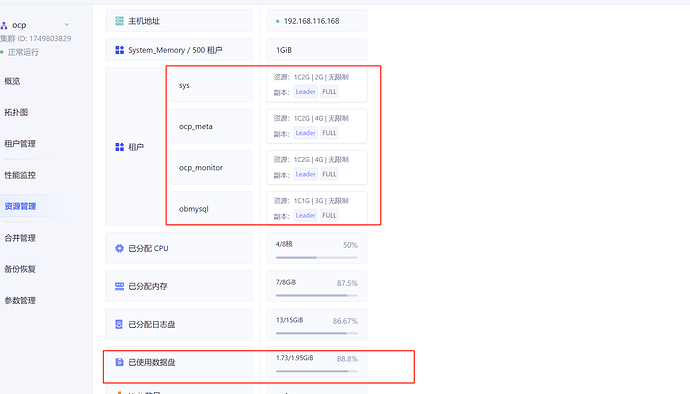This screenshot has height=394, width=690.
Task: Open the 拓扑图 topology menu item
Action: [16, 112]
